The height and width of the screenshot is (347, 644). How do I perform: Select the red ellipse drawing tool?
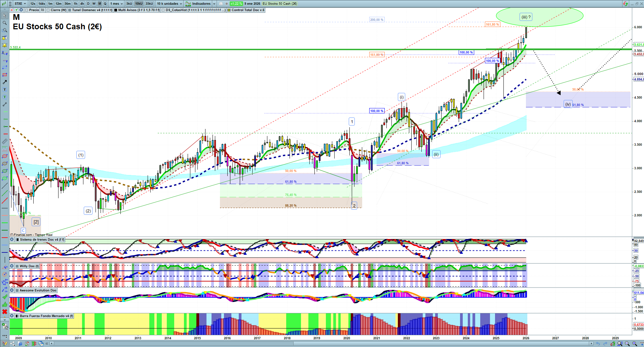coord(5,156)
